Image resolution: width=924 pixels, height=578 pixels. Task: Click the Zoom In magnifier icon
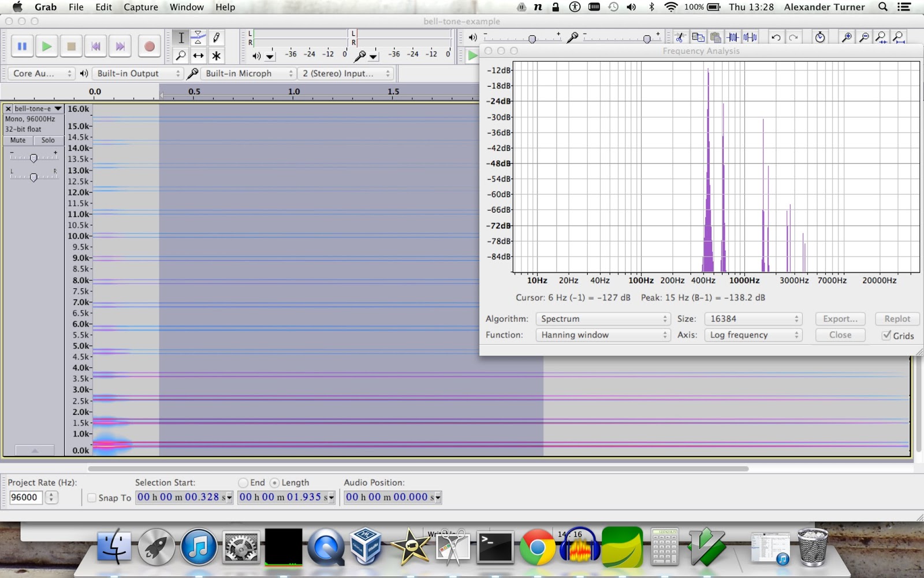[x=847, y=36]
